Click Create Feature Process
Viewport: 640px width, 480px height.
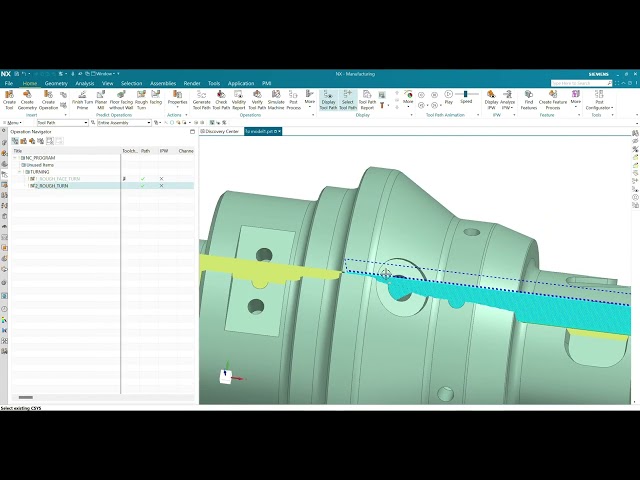click(553, 100)
